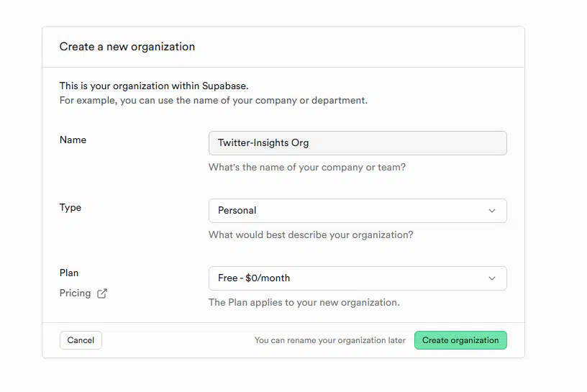Open the Pricing link
Image resolution: width=587 pixels, height=392 pixels.
(76, 293)
